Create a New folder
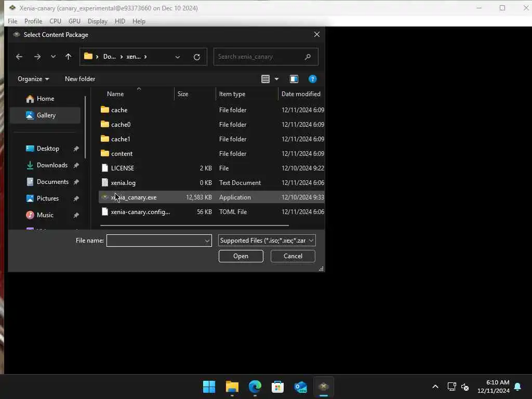The width and height of the screenshot is (532, 399). pos(80,79)
